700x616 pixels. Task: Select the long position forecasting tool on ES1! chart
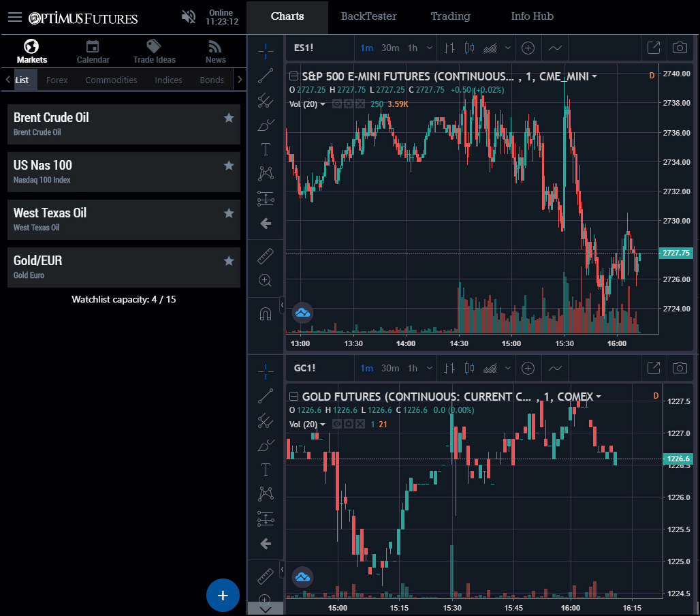(266, 198)
